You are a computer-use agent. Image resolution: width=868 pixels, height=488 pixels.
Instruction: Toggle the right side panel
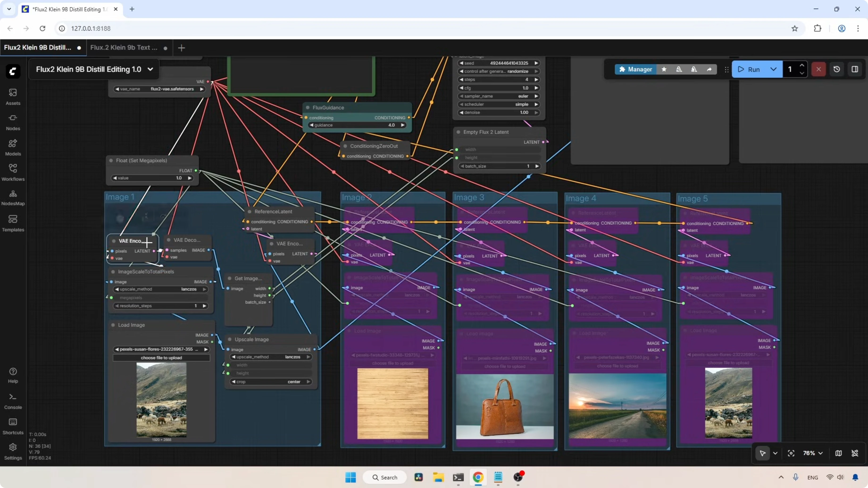855,69
